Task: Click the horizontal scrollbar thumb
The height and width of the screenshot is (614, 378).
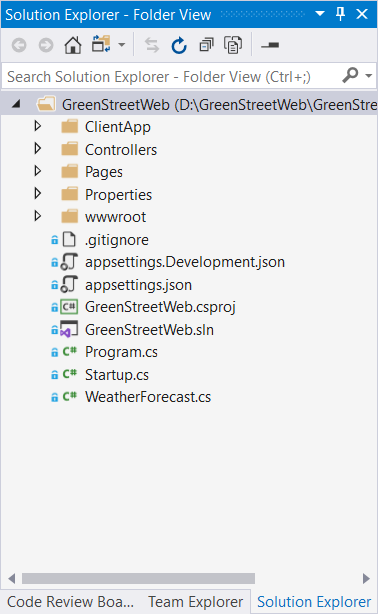Action: (138, 578)
